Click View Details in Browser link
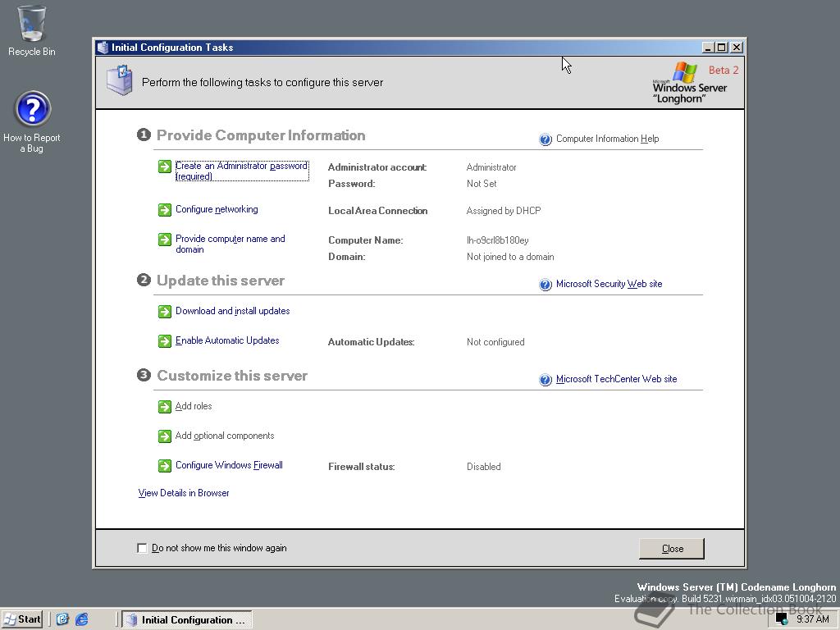Viewport: 840px width, 630px height. click(183, 493)
